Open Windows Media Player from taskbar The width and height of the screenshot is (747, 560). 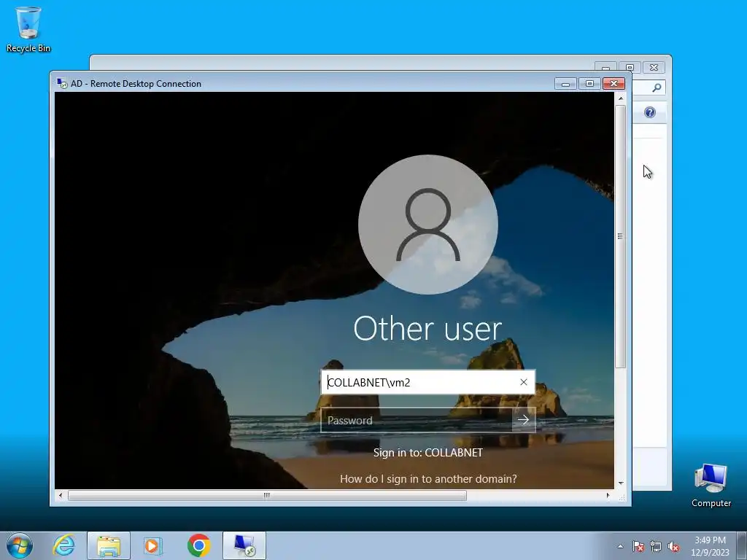(x=153, y=545)
